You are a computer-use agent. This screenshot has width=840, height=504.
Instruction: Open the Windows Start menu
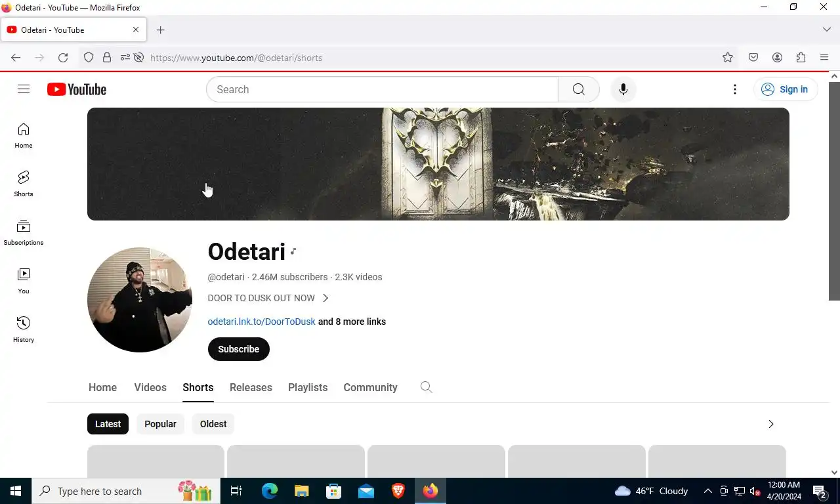click(x=16, y=491)
